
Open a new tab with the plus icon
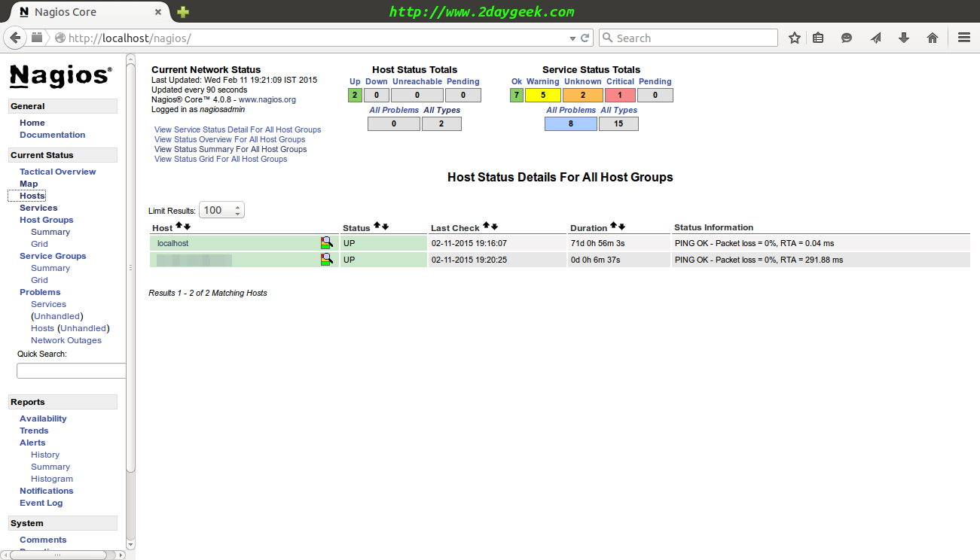pos(183,12)
